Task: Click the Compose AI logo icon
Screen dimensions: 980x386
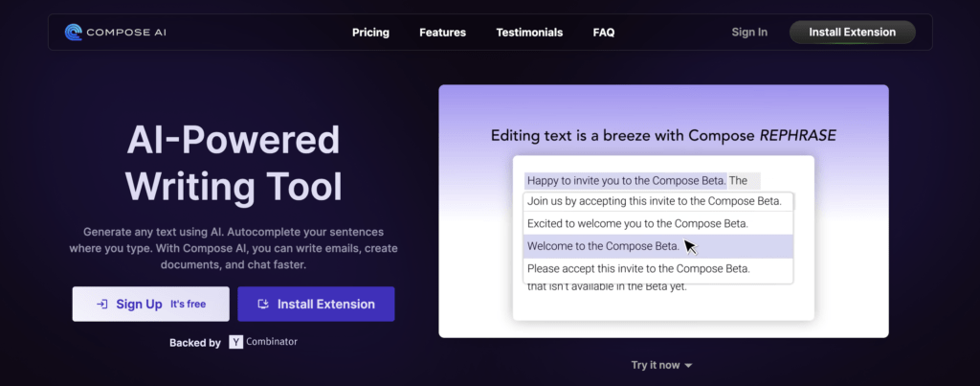Action: pyautogui.click(x=73, y=32)
